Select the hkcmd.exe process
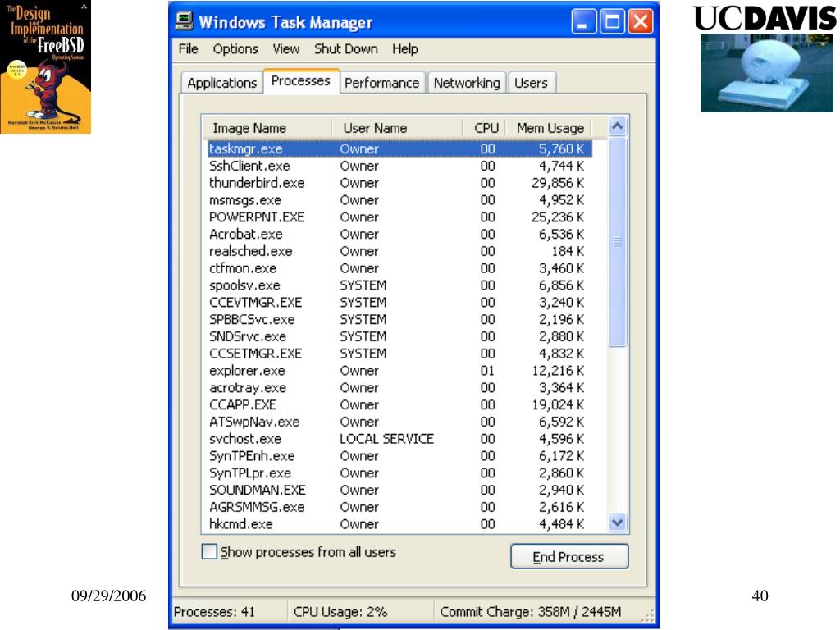Viewport: 840px width, 630px height. [x=399, y=524]
